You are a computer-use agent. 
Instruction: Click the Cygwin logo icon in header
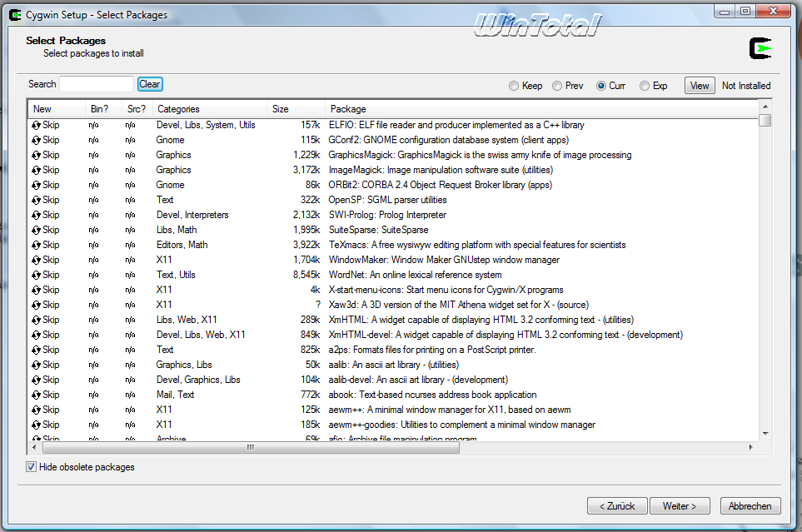760,48
